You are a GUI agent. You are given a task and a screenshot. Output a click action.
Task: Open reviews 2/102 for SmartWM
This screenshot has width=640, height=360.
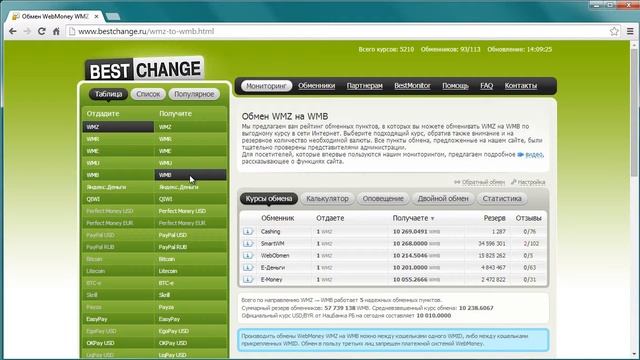(x=531, y=244)
